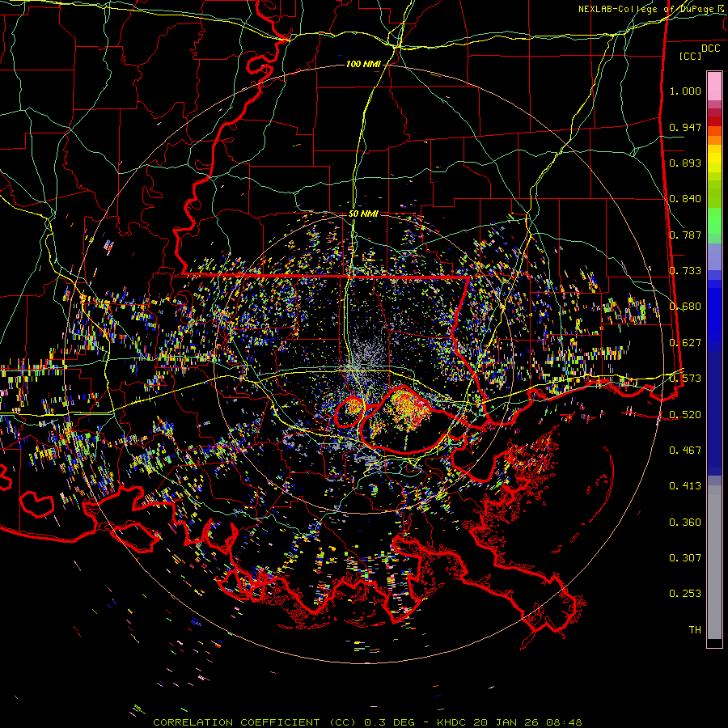This screenshot has width=728, height=728.
Task: Click the 0.840 scale value
Action: pos(685,199)
